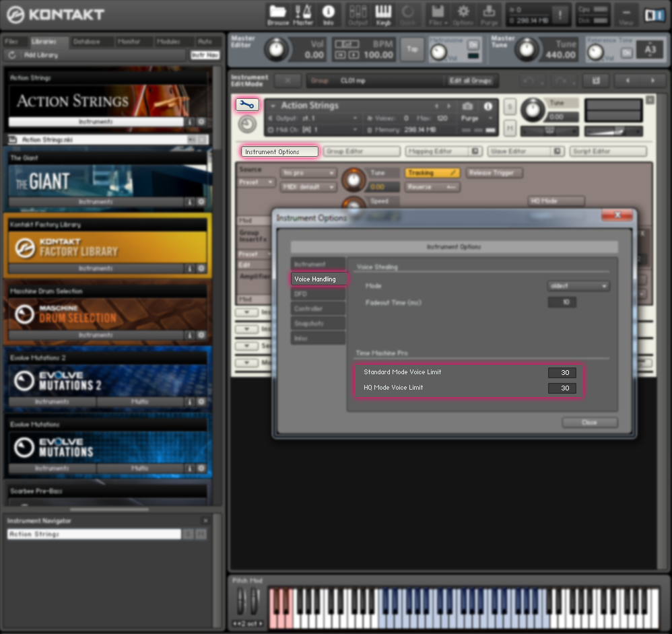672x634 pixels.
Task: Click the refresh icon beside Add Library
Action: [x=12, y=55]
